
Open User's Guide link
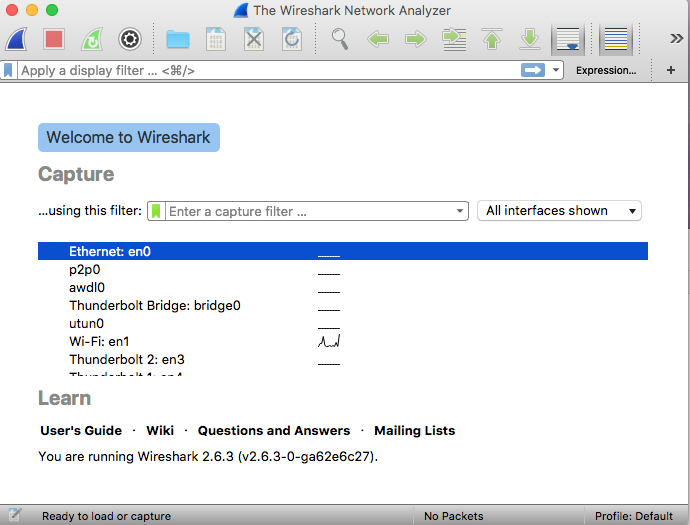click(81, 430)
